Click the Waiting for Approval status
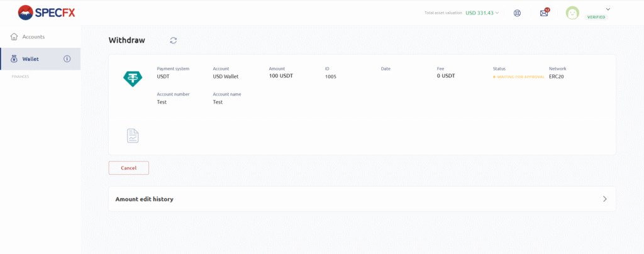 click(520, 77)
